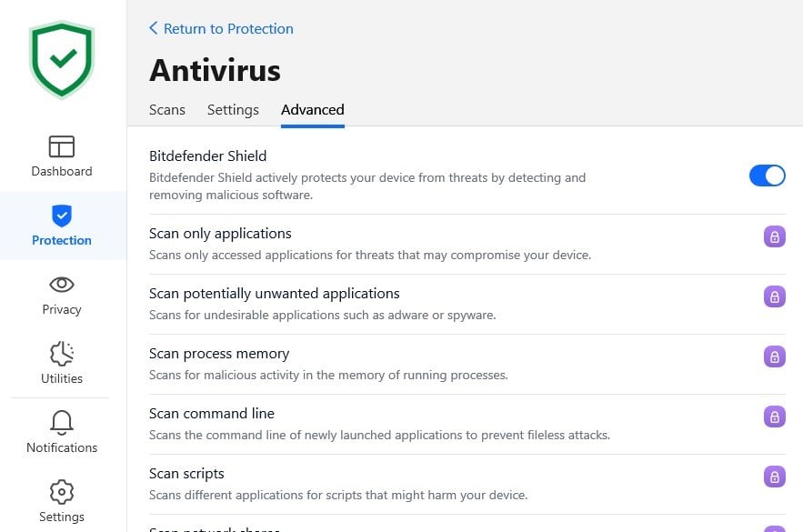
Task: Open the Dashboard panel
Action: [61, 155]
